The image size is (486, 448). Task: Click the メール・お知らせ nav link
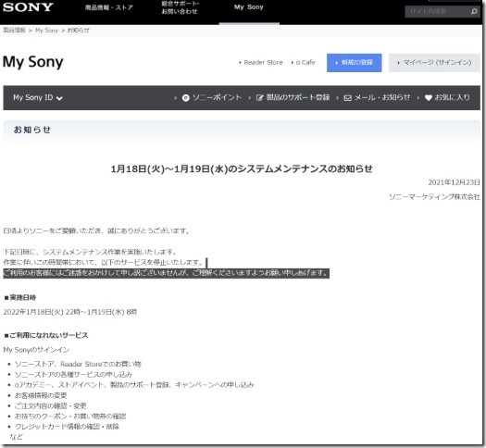[382, 97]
